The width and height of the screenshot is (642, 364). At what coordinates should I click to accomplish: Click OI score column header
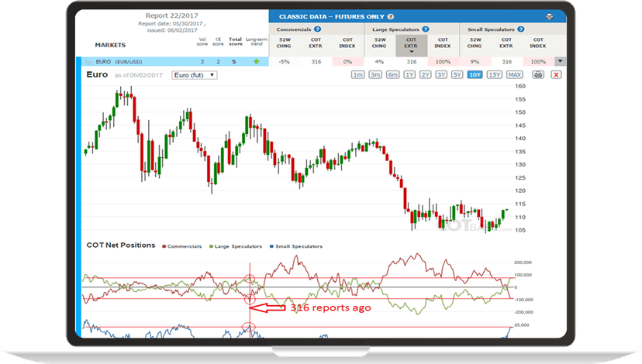[218, 42]
